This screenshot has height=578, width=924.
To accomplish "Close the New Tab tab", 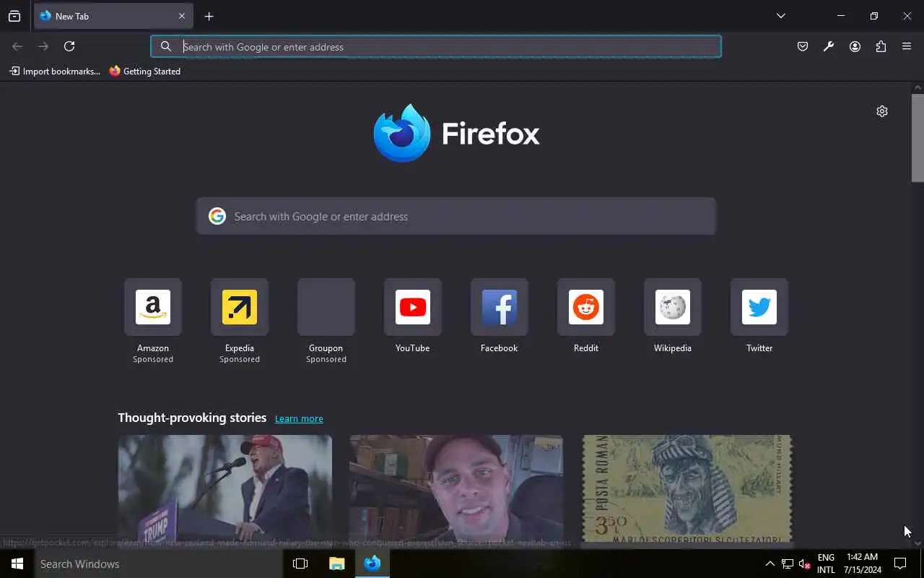I will [x=182, y=16].
